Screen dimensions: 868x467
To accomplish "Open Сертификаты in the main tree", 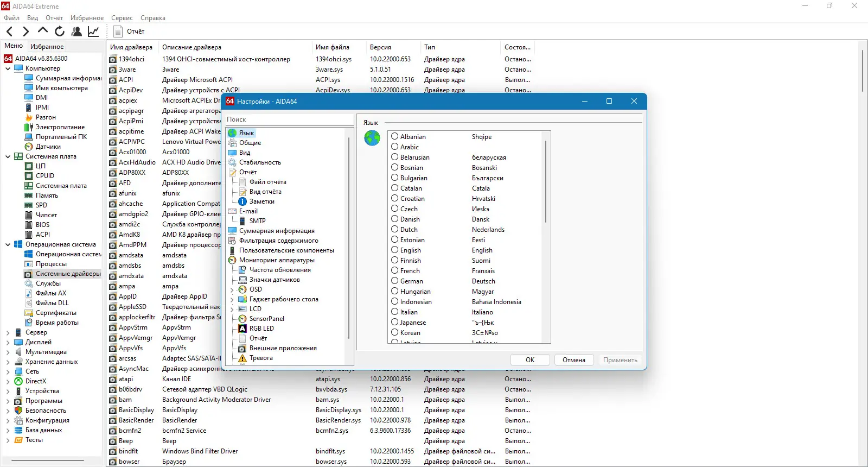I will (x=56, y=313).
